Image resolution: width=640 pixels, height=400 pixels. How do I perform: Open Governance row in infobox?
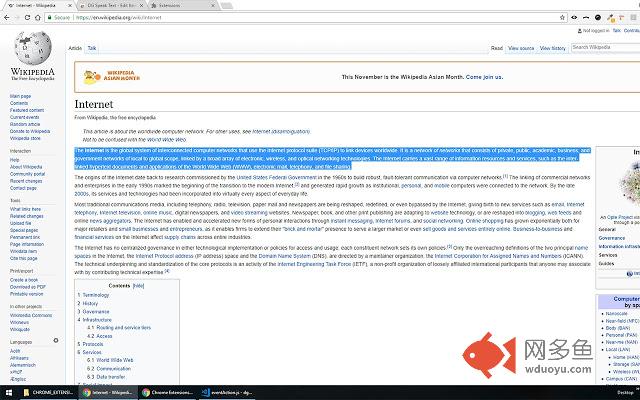tap(612, 238)
